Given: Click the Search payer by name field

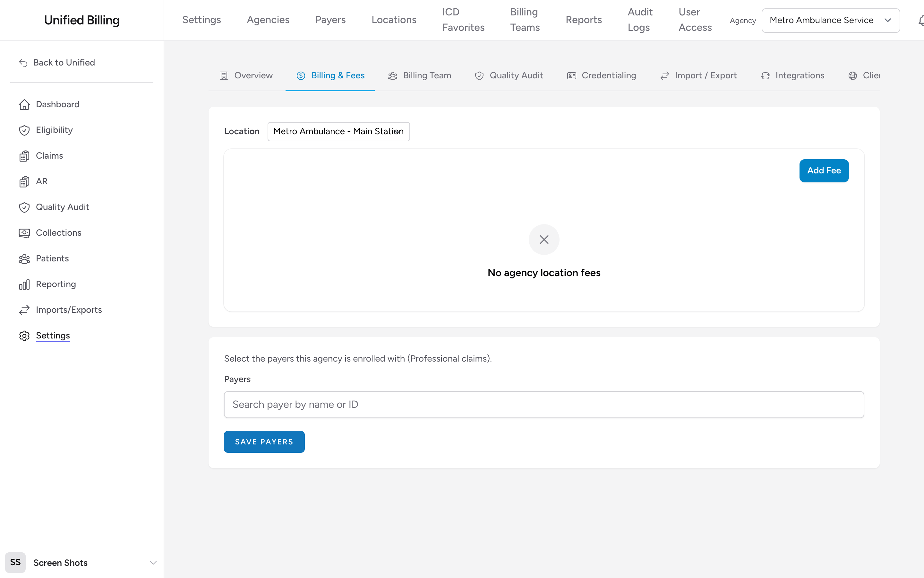Looking at the screenshot, I should point(544,405).
